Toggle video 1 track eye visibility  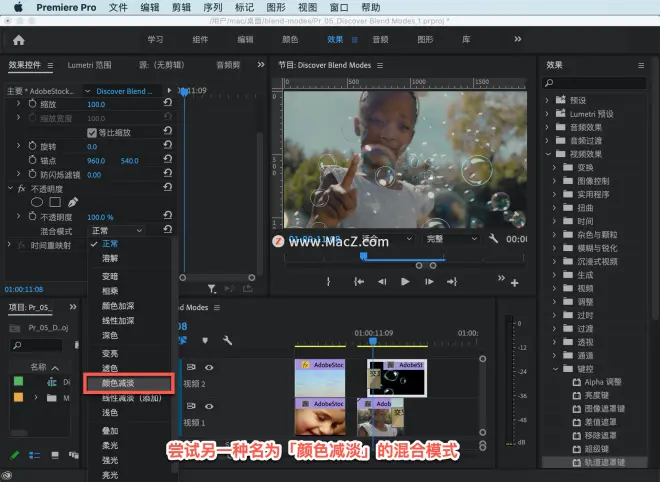click(209, 406)
